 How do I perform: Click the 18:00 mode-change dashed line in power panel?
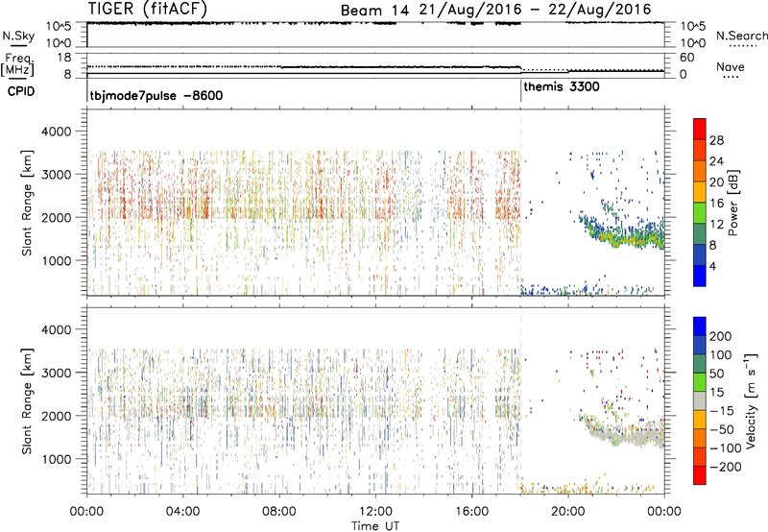(520, 202)
